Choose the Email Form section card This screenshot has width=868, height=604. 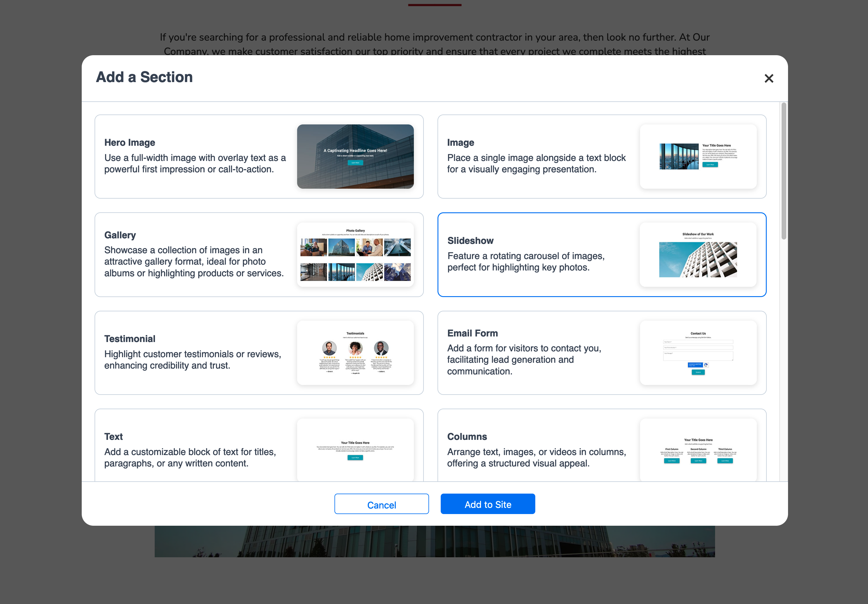[x=602, y=353]
